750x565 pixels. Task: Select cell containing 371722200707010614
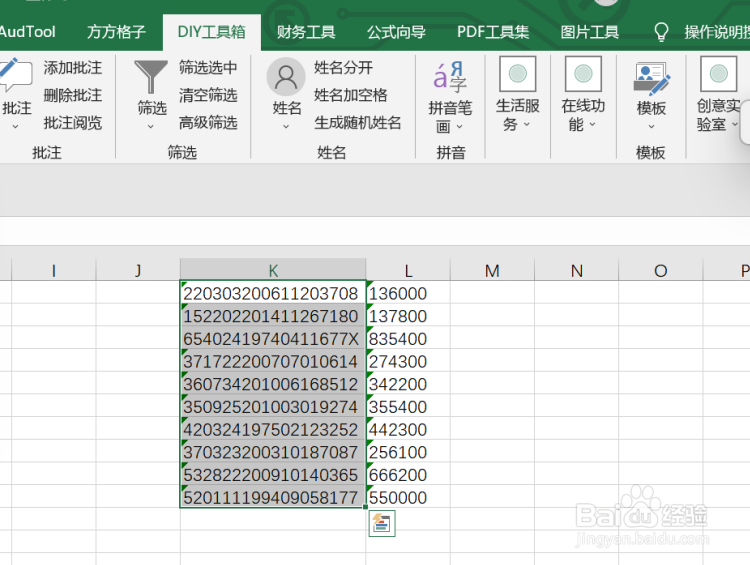coord(273,361)
